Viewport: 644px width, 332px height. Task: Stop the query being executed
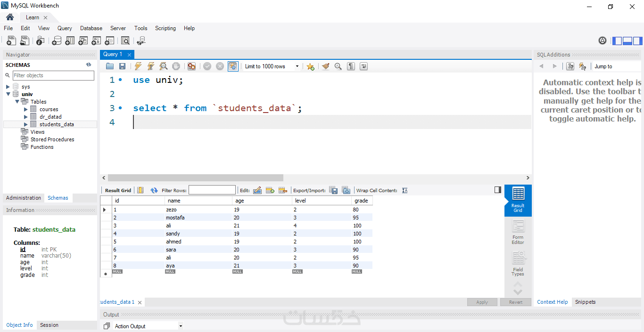coord(176,66)
